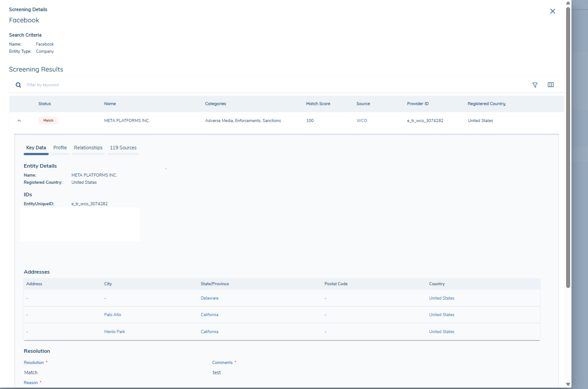
Task: Switch to the Key Data tab
Action: (x=36, y=148)
